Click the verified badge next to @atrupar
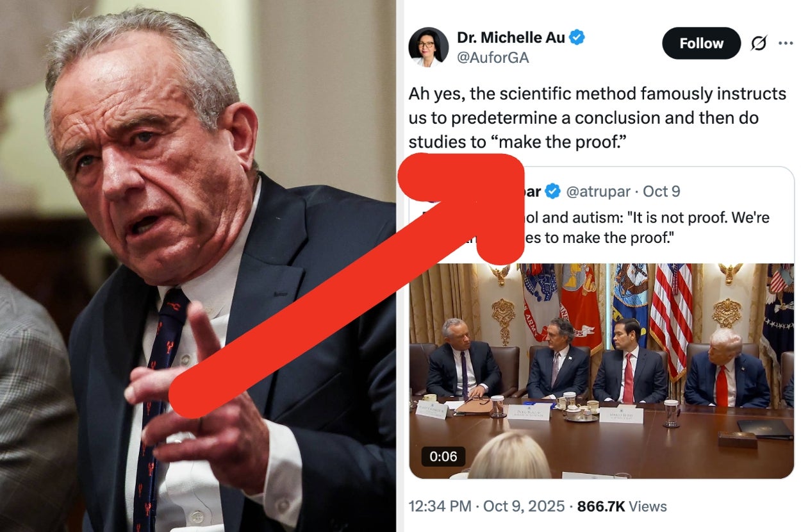 (552, 191)
